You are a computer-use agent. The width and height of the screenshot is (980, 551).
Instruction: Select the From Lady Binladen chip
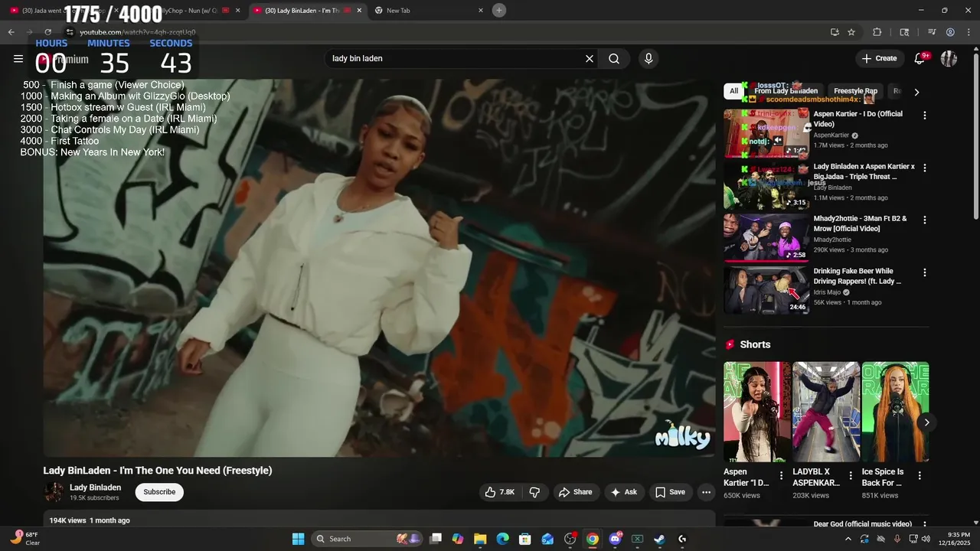[x=786, y=91]
